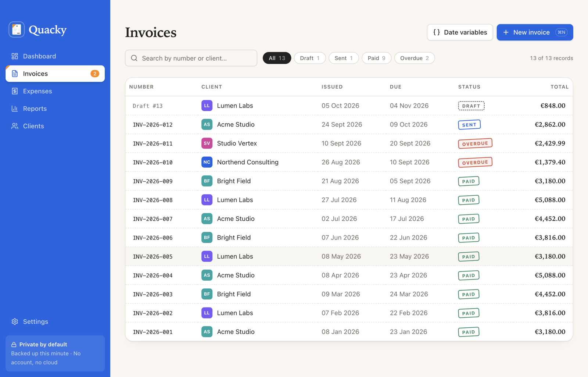
Task: Click OVERDUE badge on the Northend Consulting row
Action: (475, 162)
